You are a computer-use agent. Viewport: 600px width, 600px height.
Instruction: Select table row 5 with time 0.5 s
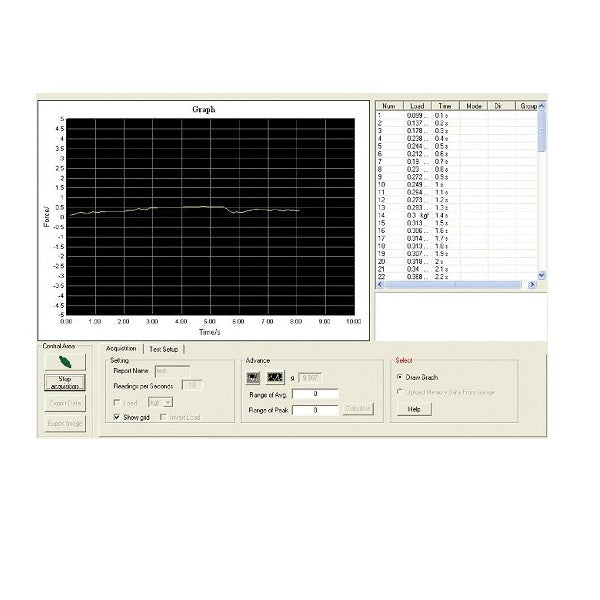(457, 146)
